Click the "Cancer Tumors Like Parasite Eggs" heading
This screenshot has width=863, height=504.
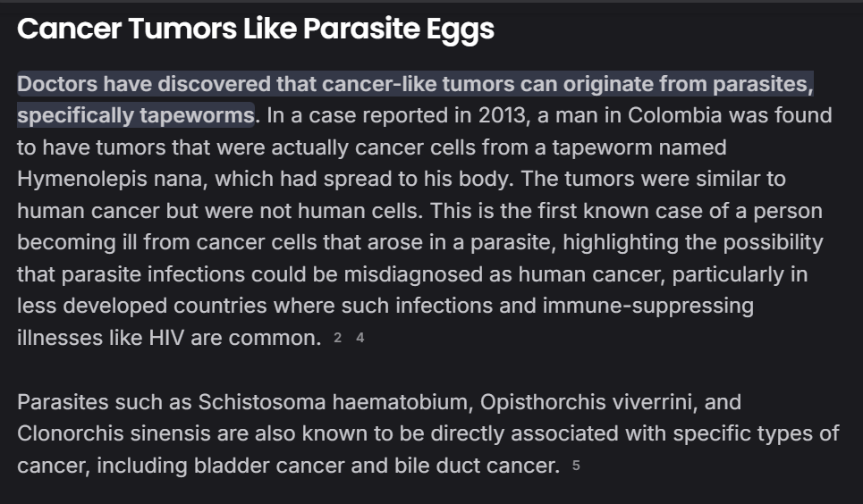click(x=256, y=29)
